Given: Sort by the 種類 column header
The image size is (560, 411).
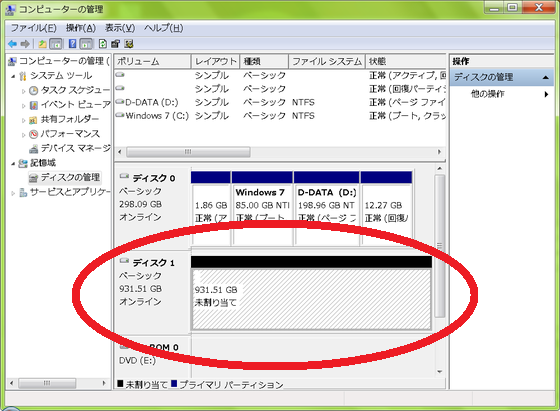Looking at the screenshot, I should point(264,61).
